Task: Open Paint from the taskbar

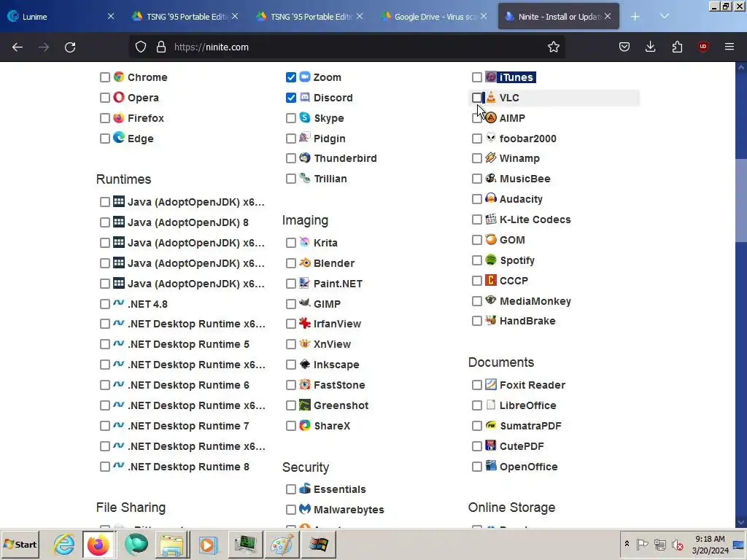Action: (x=282, y=544)
